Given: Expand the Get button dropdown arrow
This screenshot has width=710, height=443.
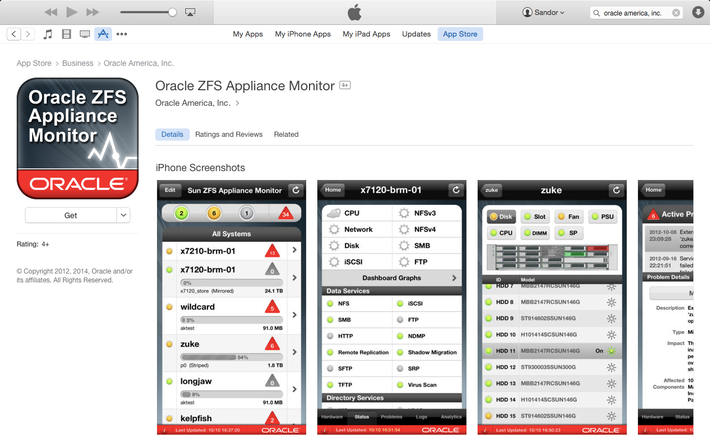Looking at the screenshot, I should [123, 215].
